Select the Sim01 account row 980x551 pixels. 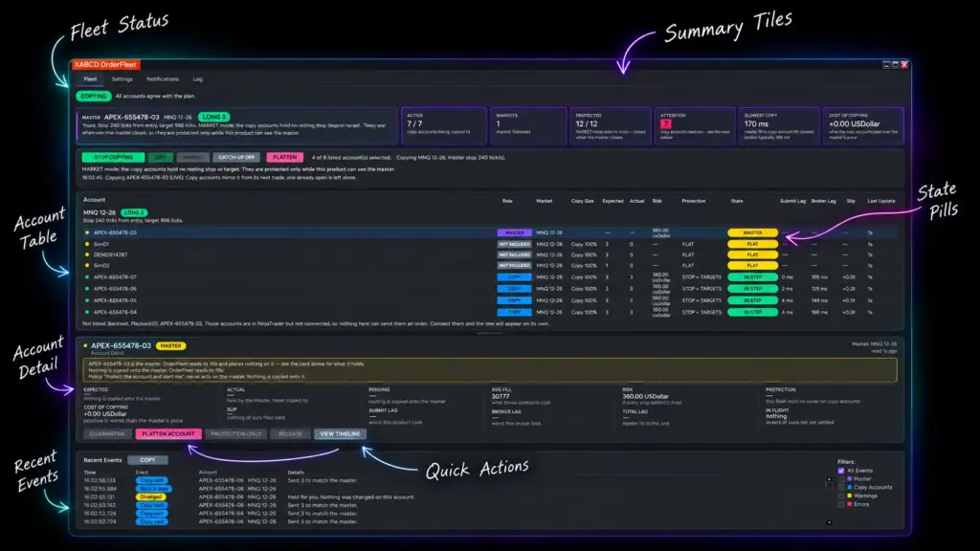tap(490, 244)
